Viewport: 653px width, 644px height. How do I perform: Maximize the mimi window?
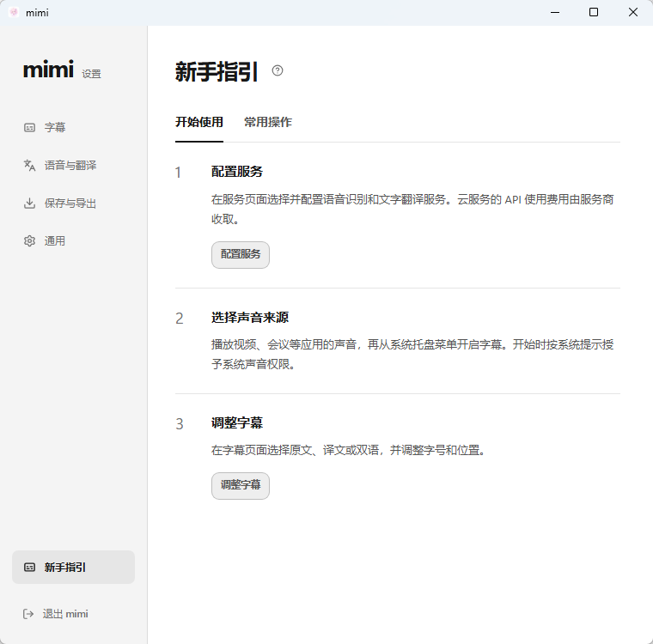(594, 13)
